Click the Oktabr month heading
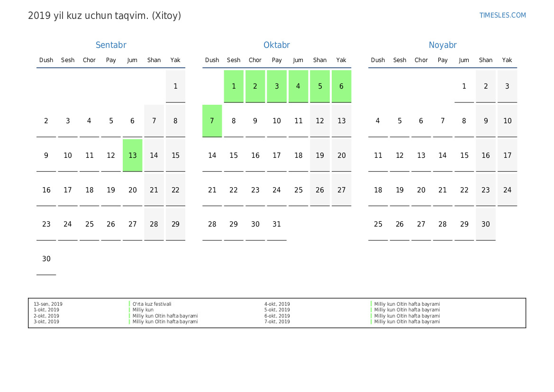 tap(277, 45)
